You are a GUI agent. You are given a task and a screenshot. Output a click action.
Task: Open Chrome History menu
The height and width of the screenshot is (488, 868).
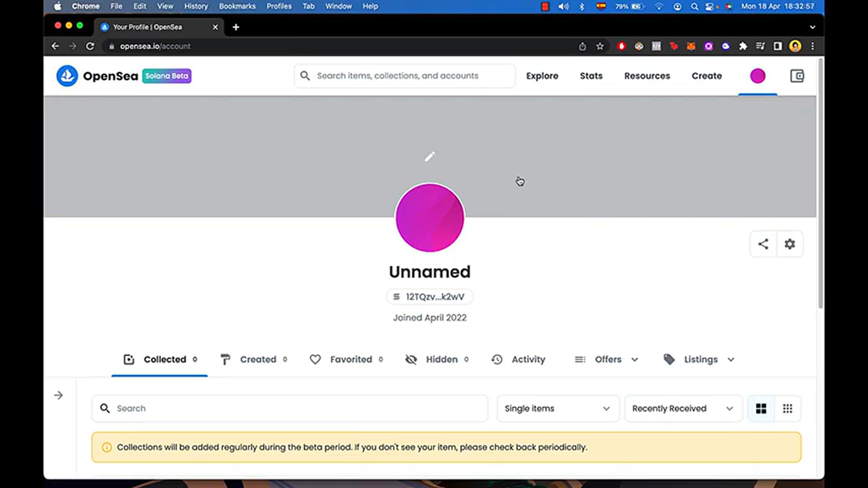196,6
